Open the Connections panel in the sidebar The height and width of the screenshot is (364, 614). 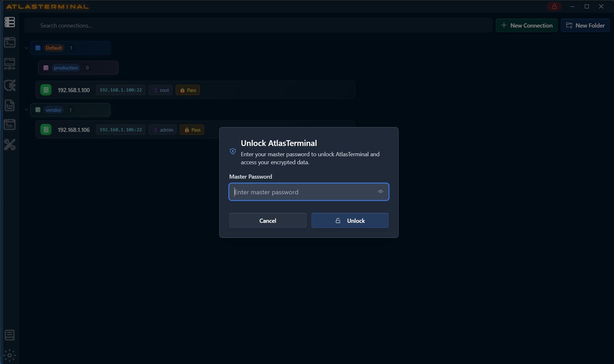point(10,22)
